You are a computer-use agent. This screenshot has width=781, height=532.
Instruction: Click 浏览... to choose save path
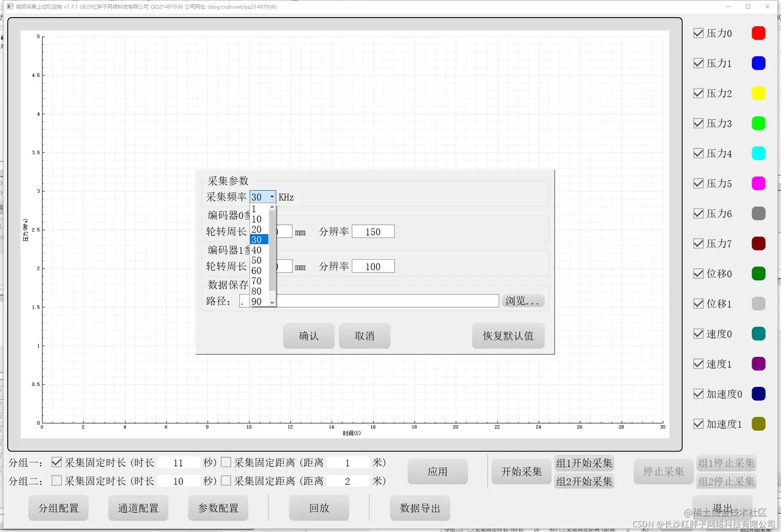(x=522, y=301)
